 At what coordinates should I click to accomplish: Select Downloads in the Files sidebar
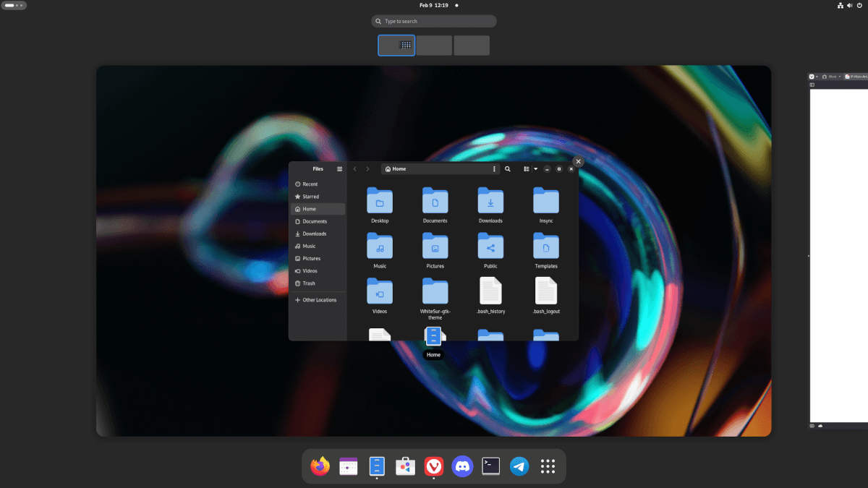[x=314, y=234]
